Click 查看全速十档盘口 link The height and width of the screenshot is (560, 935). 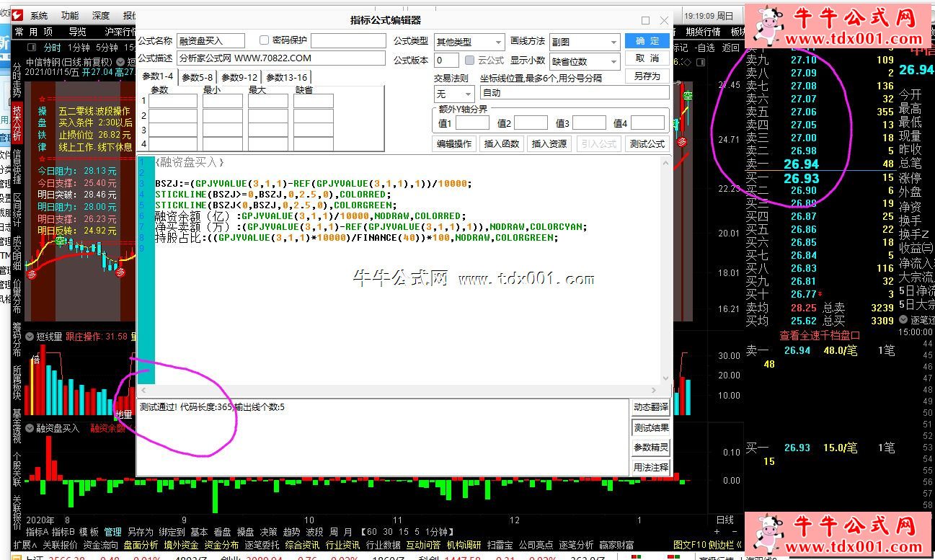820,335
